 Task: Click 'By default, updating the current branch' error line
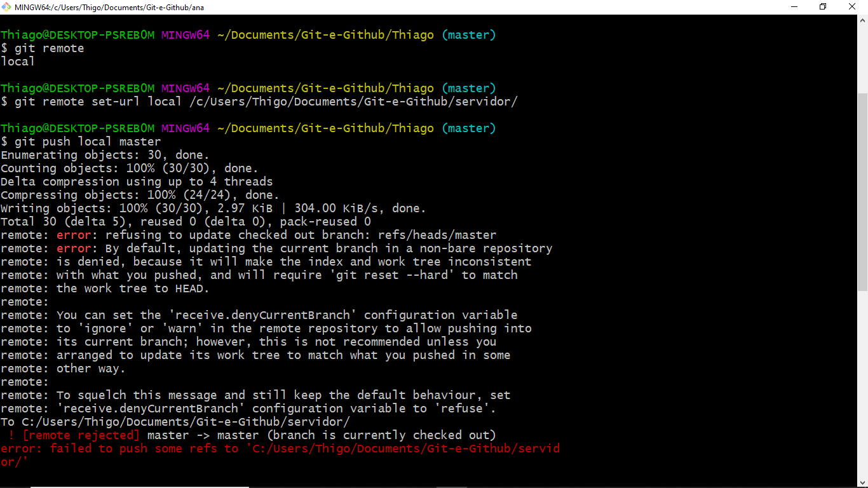tap(276, 248)
